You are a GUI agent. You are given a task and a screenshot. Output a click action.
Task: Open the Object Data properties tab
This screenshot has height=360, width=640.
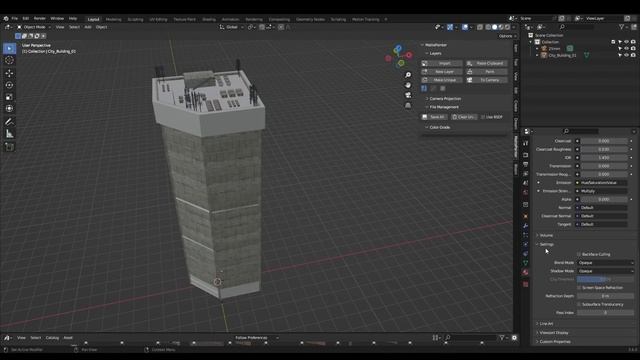[526, 263]
